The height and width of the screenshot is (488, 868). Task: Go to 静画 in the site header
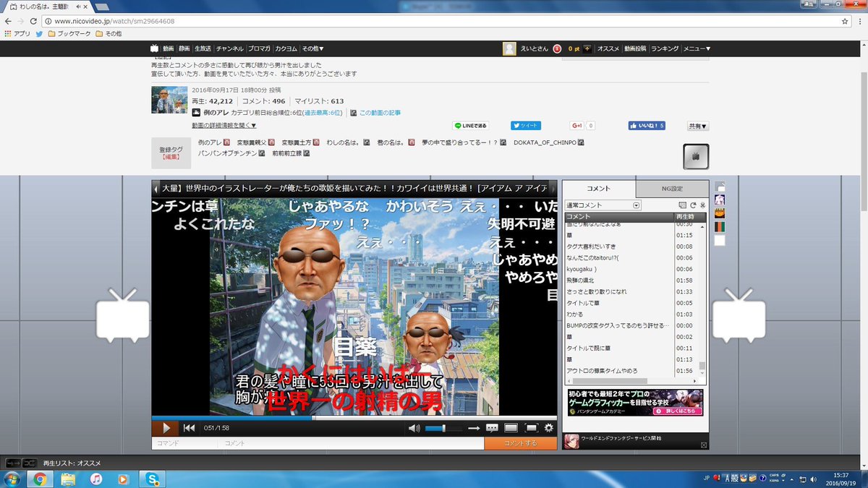(x=184, y=48)
